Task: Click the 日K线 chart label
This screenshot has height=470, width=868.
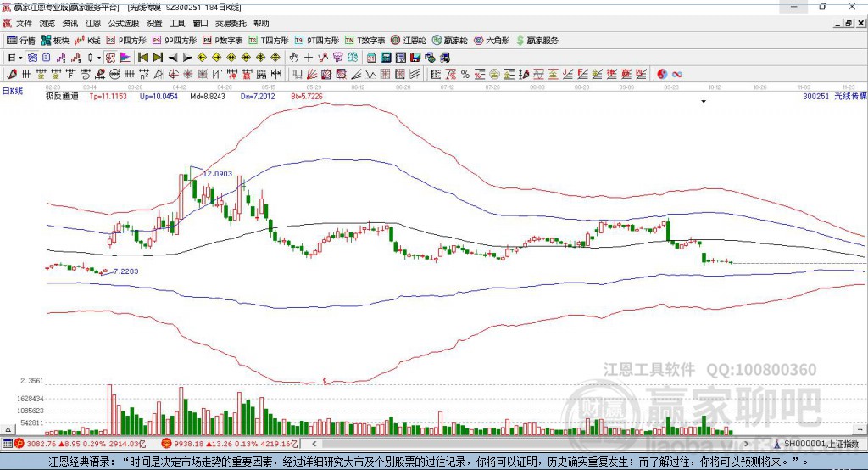Action: pos(13,91)
